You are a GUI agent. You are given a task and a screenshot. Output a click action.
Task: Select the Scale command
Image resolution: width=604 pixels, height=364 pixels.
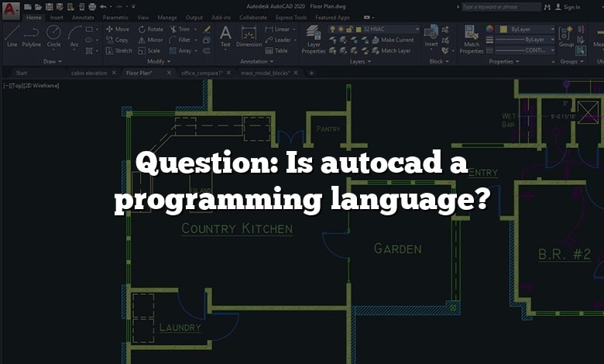click(149, 50)
